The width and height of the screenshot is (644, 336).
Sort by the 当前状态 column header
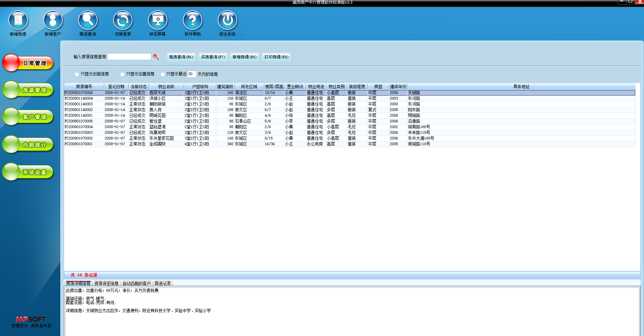(x=139, y=87)
